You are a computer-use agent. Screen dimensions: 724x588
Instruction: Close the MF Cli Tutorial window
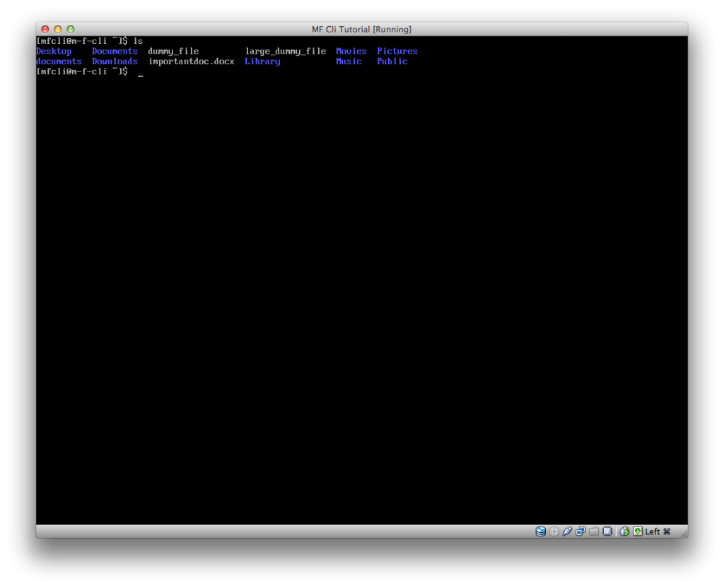click(45, 29)
